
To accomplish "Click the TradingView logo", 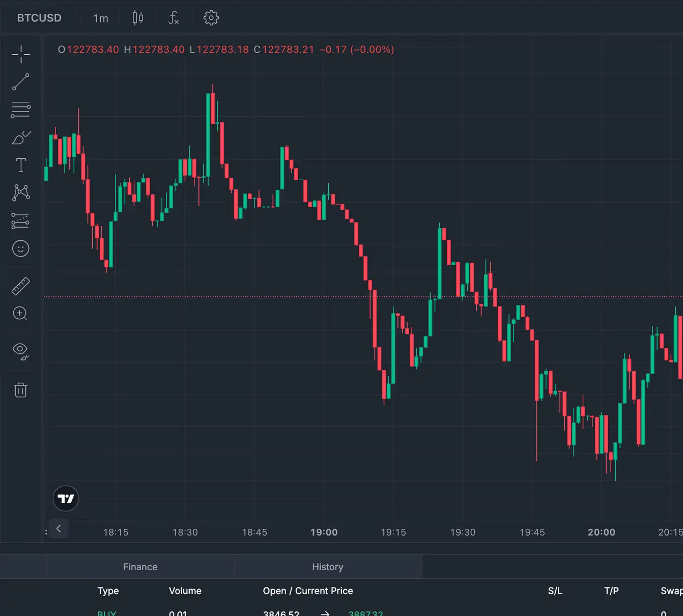I will (x=66, y=498).
